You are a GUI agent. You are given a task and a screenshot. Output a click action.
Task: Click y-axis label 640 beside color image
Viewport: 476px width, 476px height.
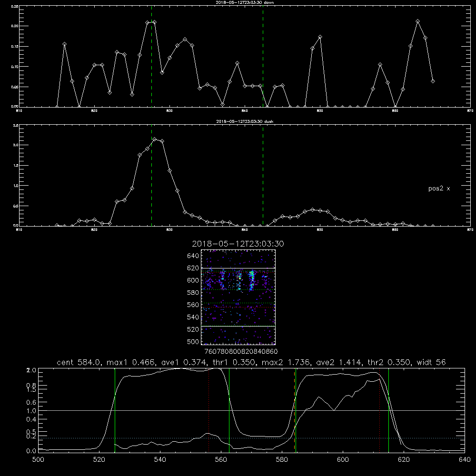coord(193,256)
